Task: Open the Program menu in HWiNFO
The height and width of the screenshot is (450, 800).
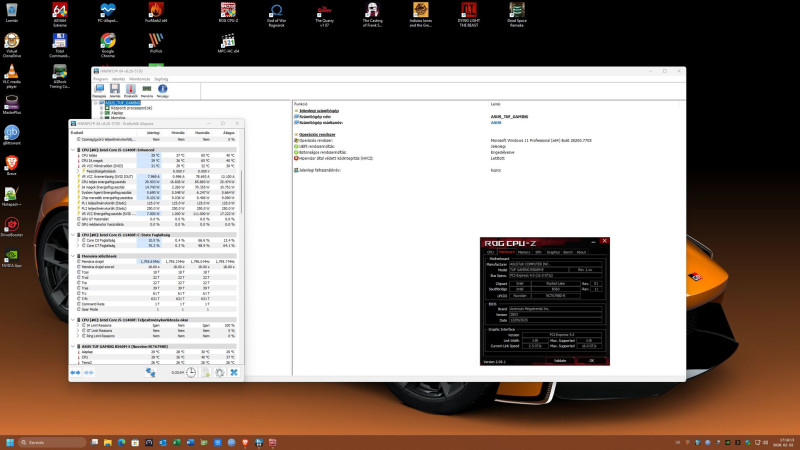Action: (101, 78)
